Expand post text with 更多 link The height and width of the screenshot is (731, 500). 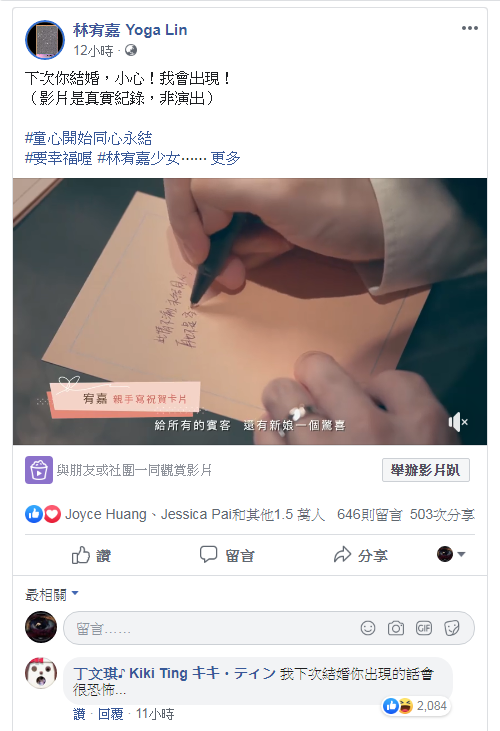click(x=226, y=159)
